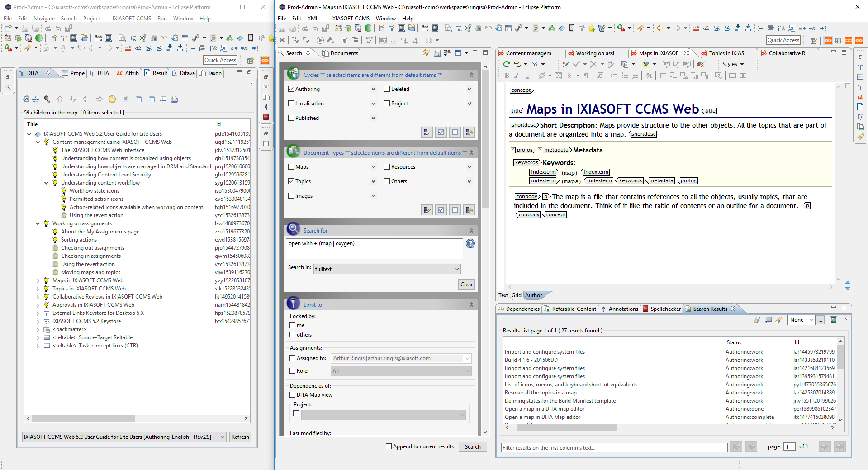
Task: Expand Maps in IXIASOFT CCMS Web tree node
Action: tap(38, 280)
